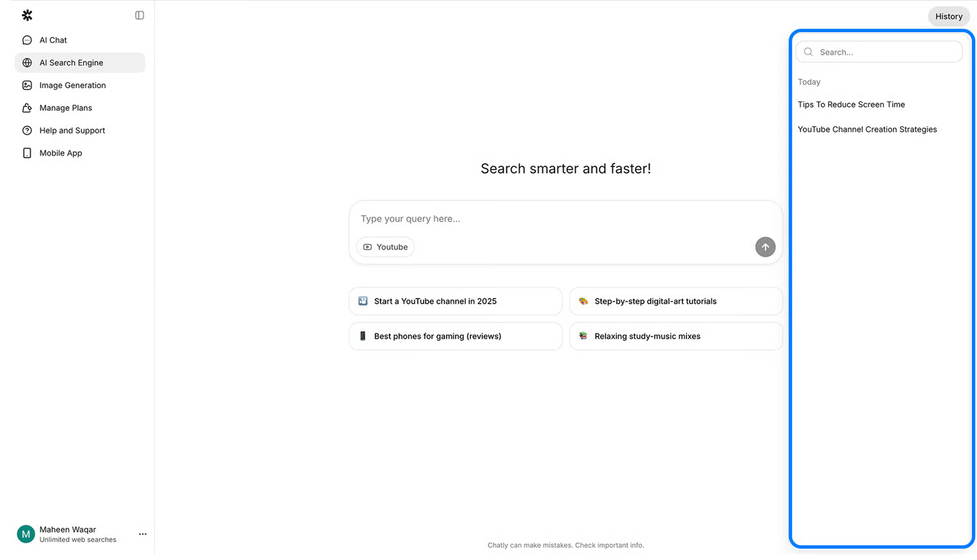
Task: Open the Mobile App page
Action: 80,153
